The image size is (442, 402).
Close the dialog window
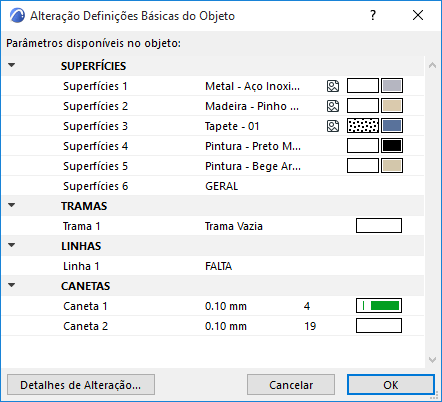click(x=418, y=15)
